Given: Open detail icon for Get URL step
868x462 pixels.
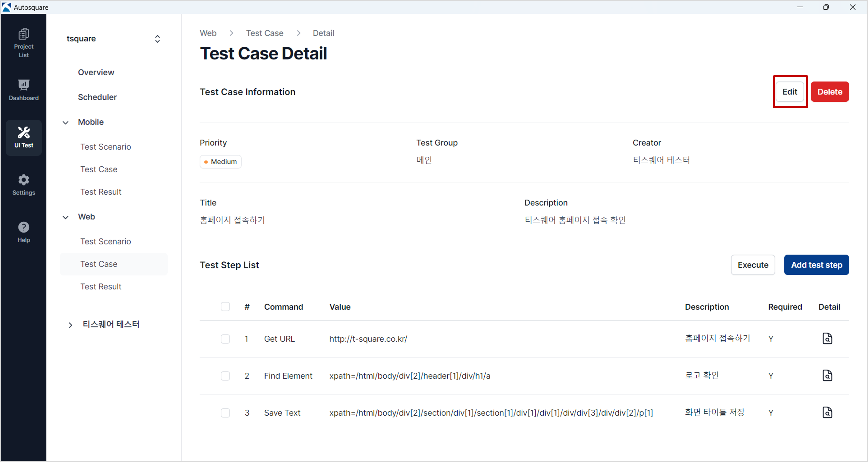Looking at the screenshot, I should [x=827, y=338].
